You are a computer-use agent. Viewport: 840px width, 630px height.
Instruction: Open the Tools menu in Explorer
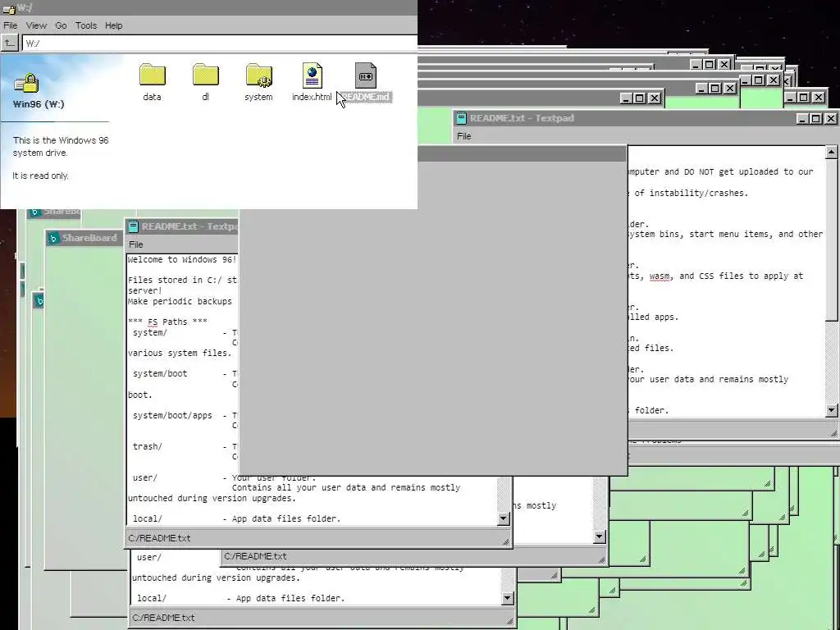pyautogui.click(x=85, y=25)
